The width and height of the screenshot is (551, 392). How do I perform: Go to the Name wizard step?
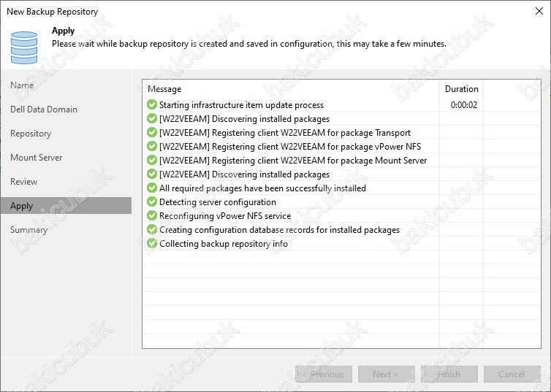22,85
